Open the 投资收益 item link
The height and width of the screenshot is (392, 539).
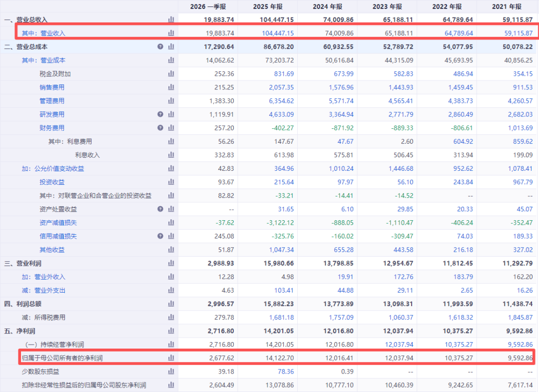pyautogui.click(x=52, y=182)
